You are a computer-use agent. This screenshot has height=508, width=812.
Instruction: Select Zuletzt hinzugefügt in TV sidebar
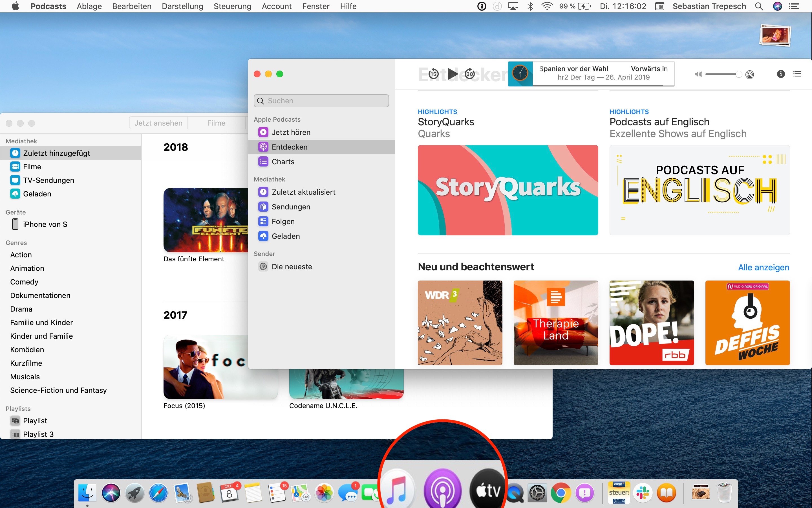coord(70,153)
